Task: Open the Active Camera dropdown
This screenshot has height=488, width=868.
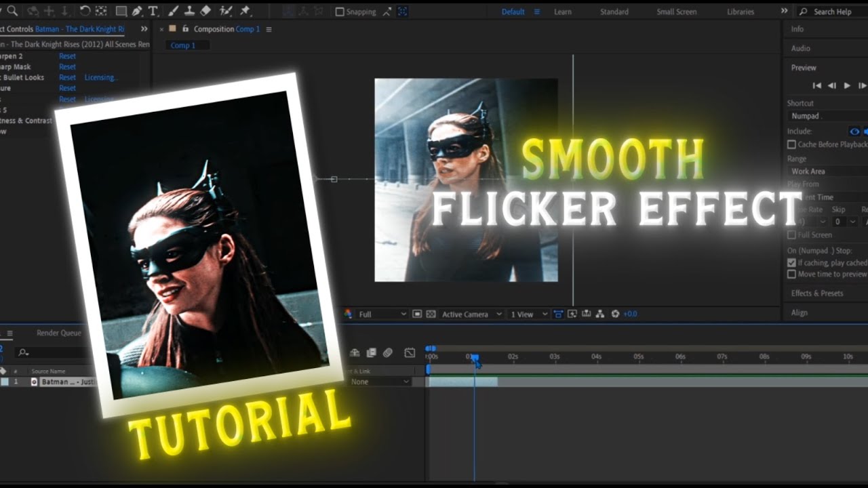Action: click(x=471, y=314)
